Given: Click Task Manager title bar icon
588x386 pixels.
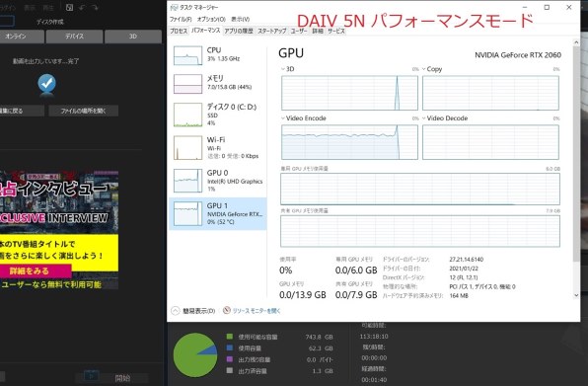Looking at the screenshot, I should (174, 8).
